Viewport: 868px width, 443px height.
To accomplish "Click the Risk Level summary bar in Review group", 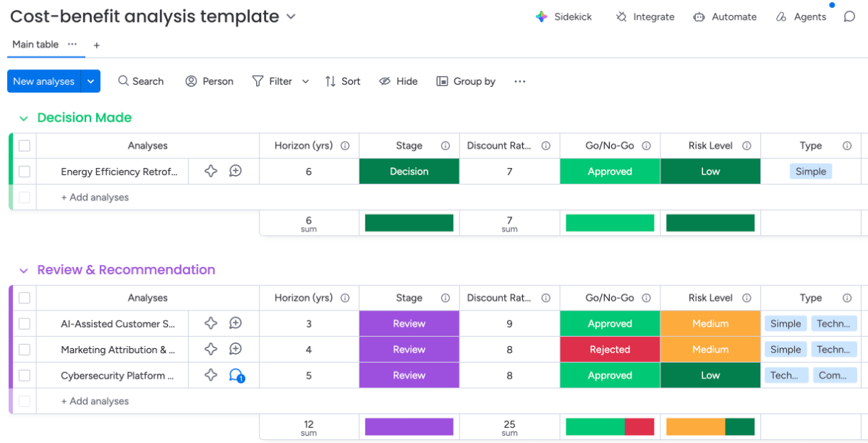I will (x=710, y=427).
